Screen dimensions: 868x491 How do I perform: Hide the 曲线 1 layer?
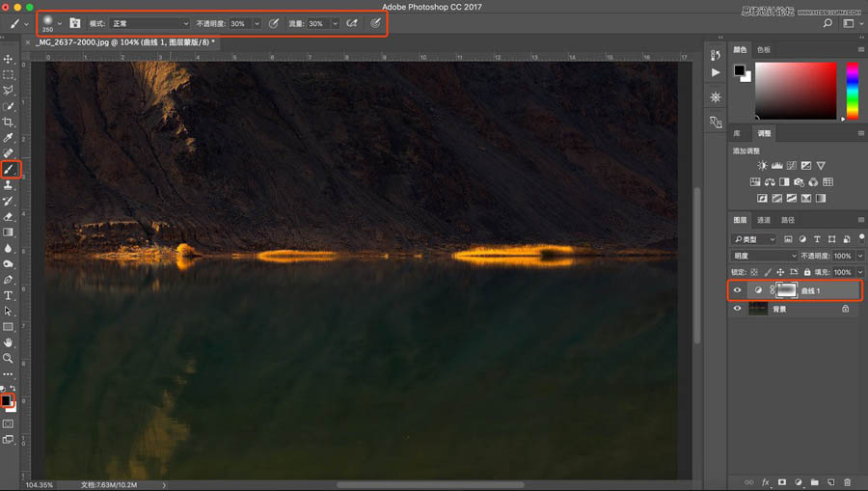coord(738,290)
